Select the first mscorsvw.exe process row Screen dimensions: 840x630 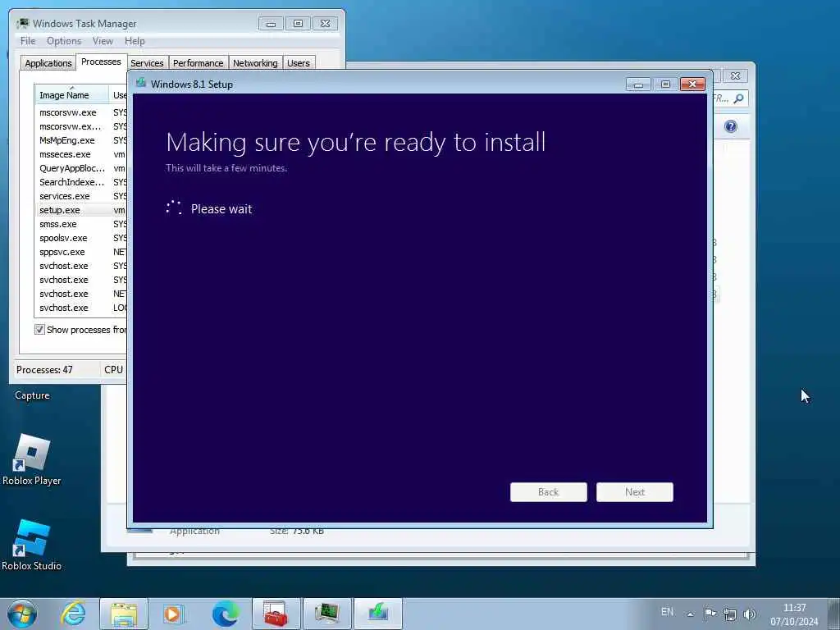80,112
